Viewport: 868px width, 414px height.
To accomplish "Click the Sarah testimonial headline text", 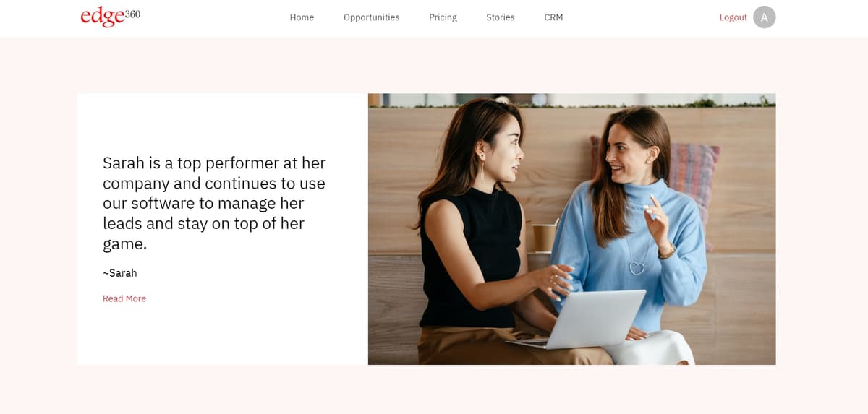I will click(214, 203).
